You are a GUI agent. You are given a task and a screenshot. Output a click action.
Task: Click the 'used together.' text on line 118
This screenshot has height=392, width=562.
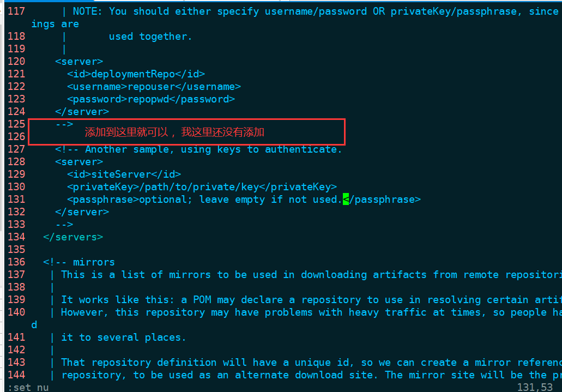(x=150, y=37)
